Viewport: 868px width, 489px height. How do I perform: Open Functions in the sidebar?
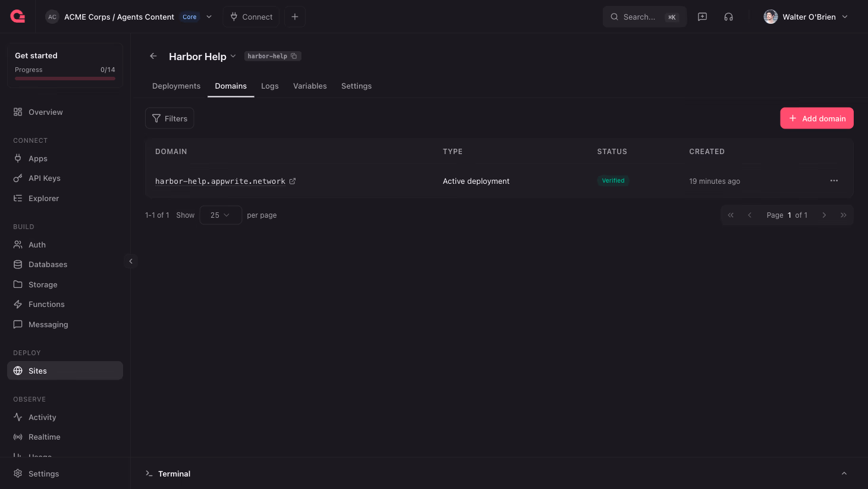tap(65, 304)
